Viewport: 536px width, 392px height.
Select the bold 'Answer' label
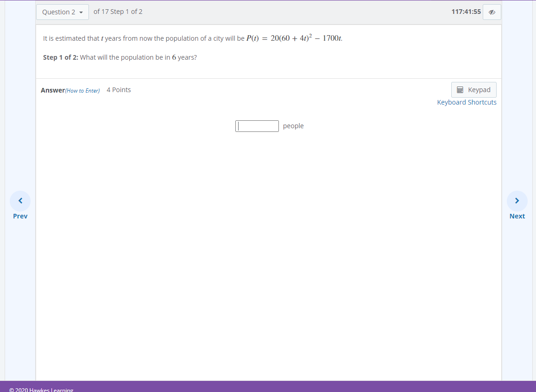pos(53,90)
